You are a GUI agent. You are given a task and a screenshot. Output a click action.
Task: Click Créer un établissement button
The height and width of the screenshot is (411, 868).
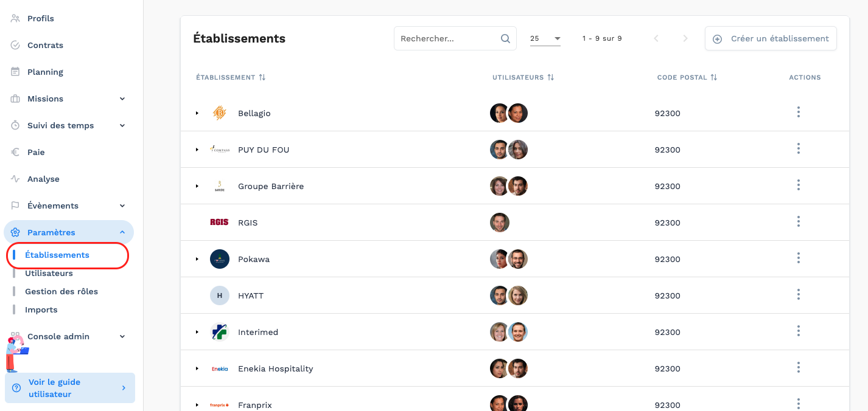coord(771,38)
